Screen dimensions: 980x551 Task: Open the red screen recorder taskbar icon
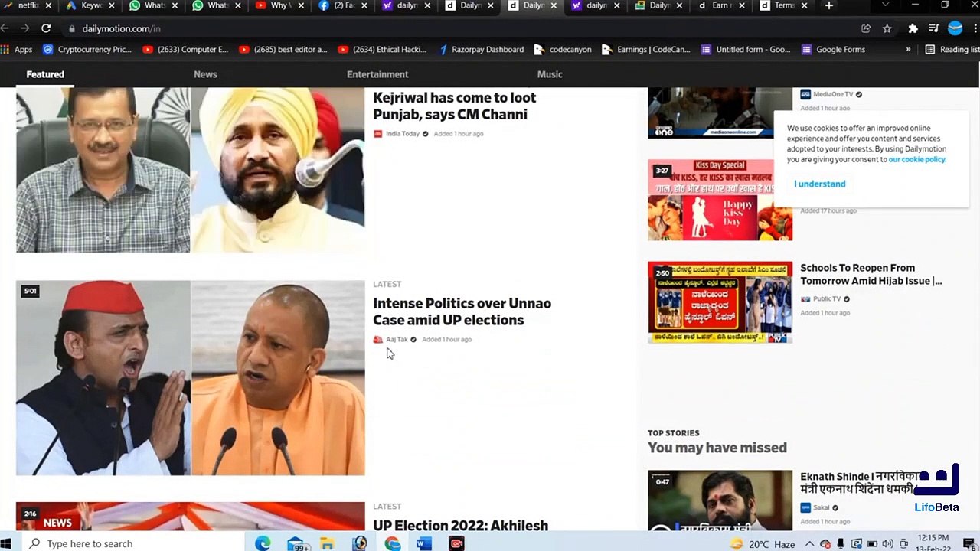[x=456, y=543]
